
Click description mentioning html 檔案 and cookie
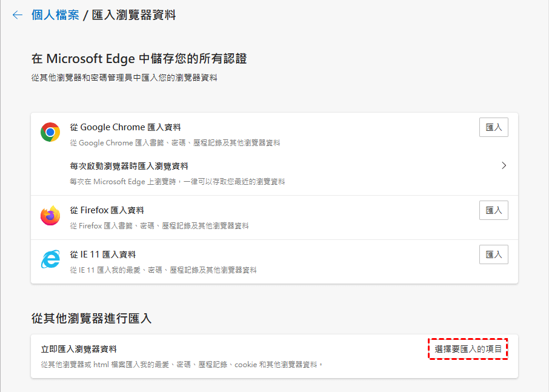point(182,365)
